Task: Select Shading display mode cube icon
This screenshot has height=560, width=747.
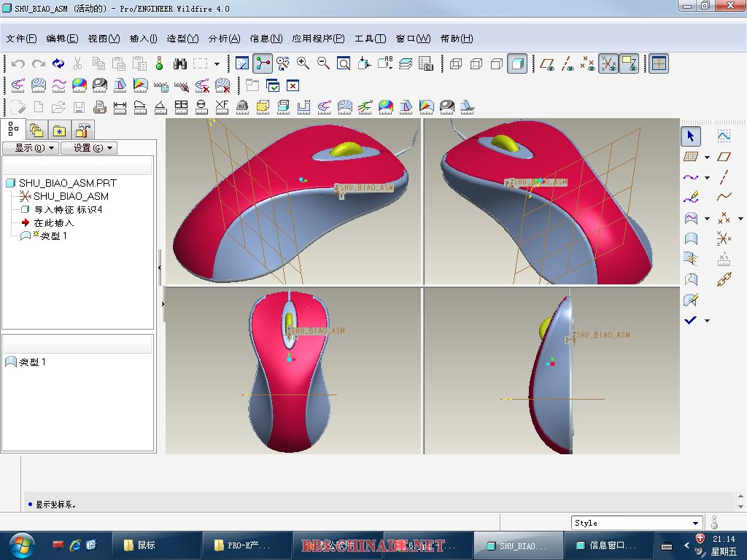Action: 517,64
